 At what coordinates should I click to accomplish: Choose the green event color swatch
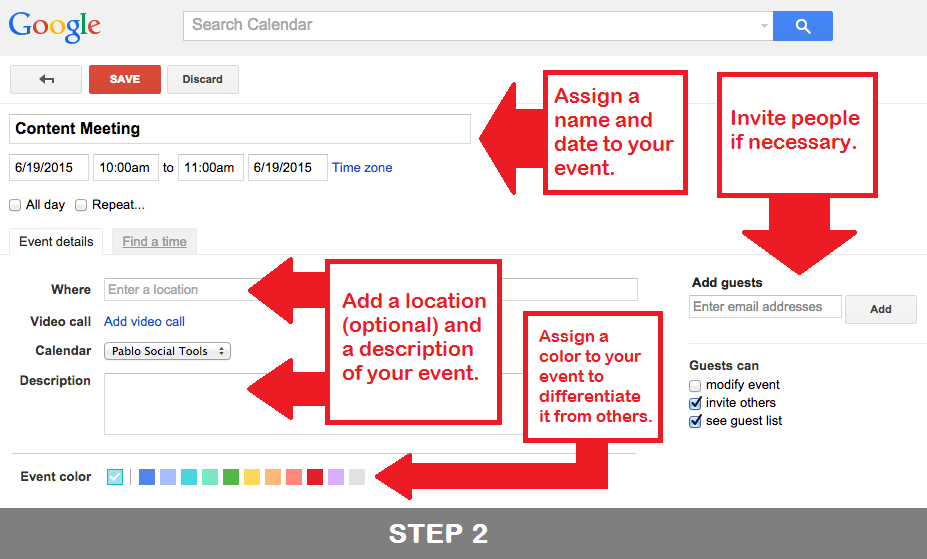click(x=231, y=477)
